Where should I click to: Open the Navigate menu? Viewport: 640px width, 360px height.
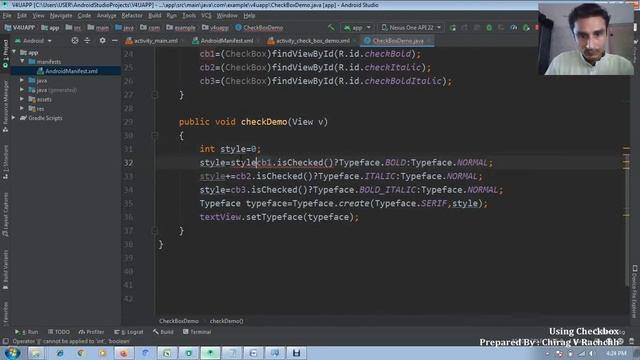pyautogui.click(x=61, y=16)
